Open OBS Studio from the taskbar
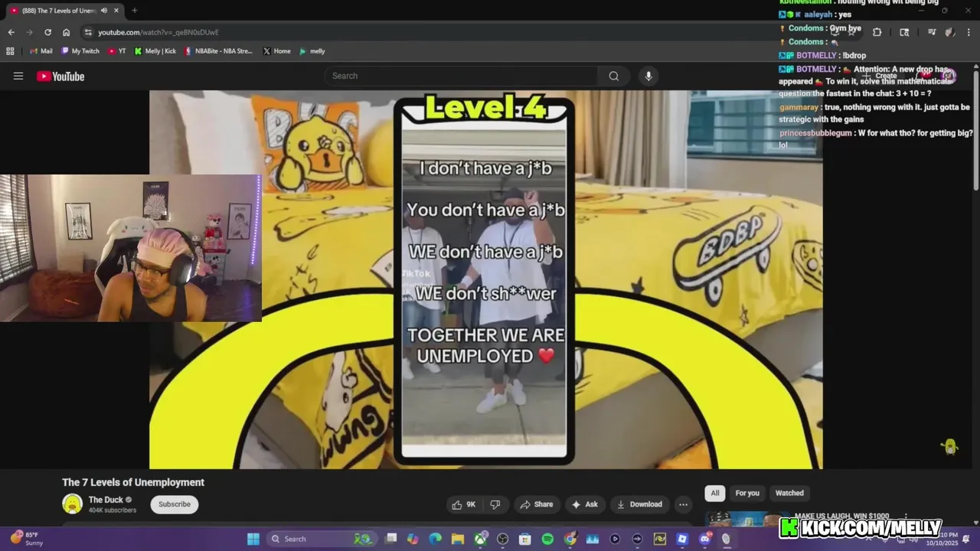This screenshot has width=980, height=551. tap(502, 539)
